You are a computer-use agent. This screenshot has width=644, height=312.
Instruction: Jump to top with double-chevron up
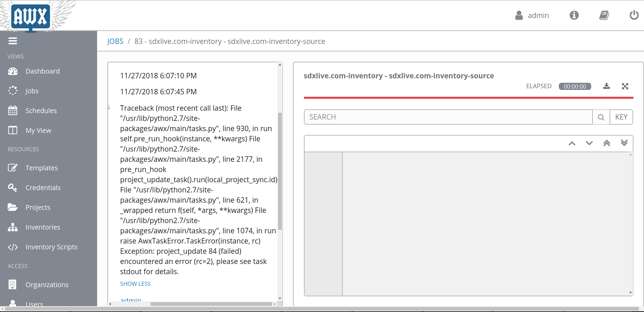tap(607, 143)
